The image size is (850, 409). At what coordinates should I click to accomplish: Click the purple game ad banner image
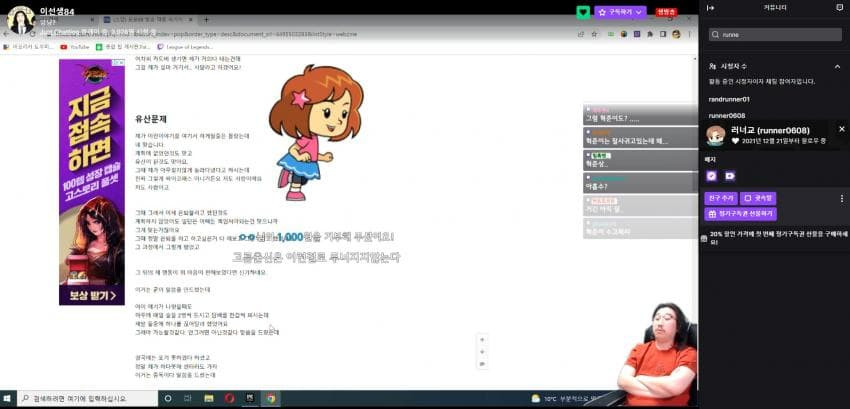(92, 182)
